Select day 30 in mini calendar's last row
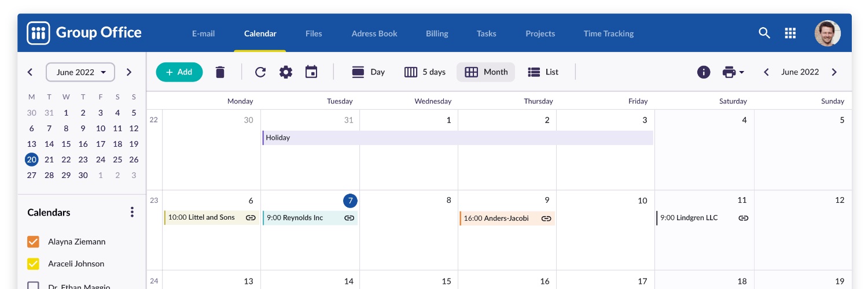The width and height of the screenshot is (868, 289). coord(83,175)
